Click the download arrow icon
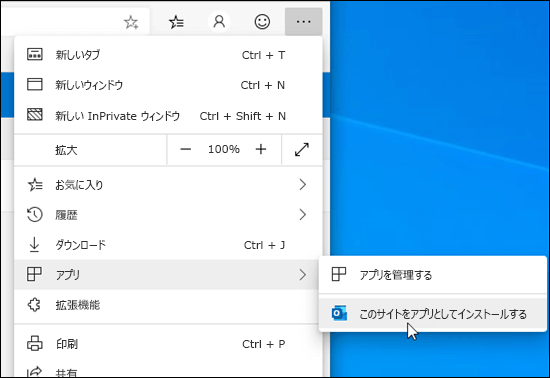The height and width of the screenshot is (378, 550). tap(34, 245)
